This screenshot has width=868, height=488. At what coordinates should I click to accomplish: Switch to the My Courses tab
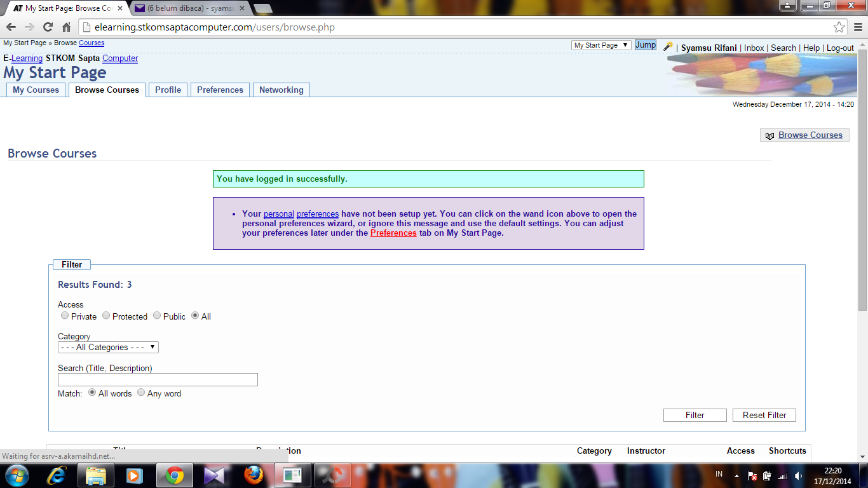(x=36, y=90)
